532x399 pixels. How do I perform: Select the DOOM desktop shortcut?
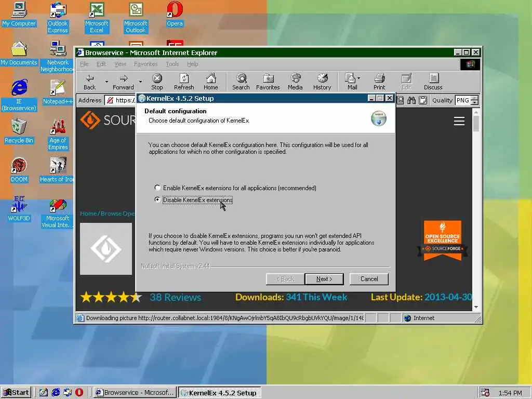click(x=19, y=170)
